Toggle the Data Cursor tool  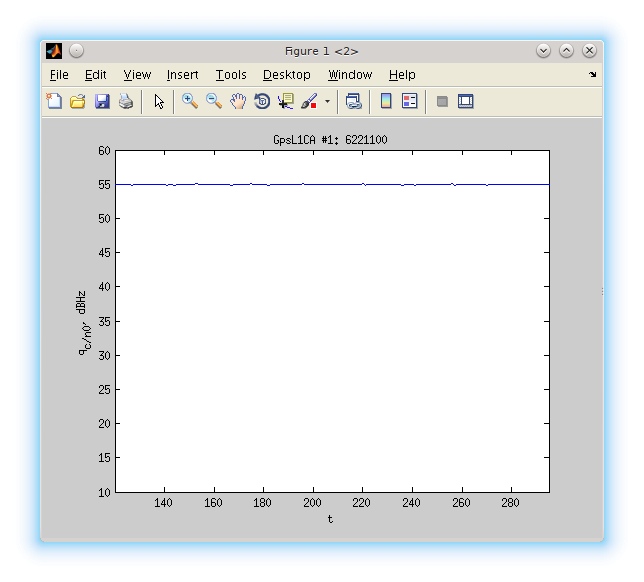click(x=286, y=101)
